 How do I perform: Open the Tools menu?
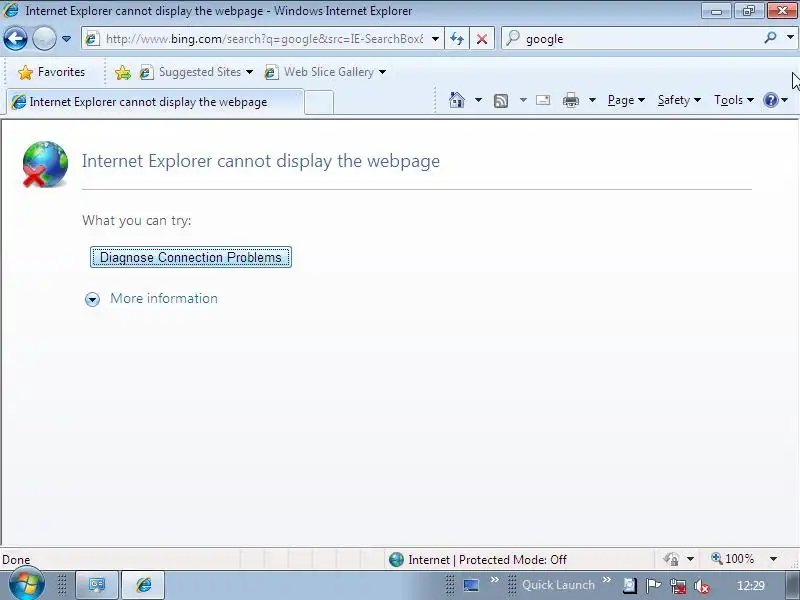[x=734, y=100]
